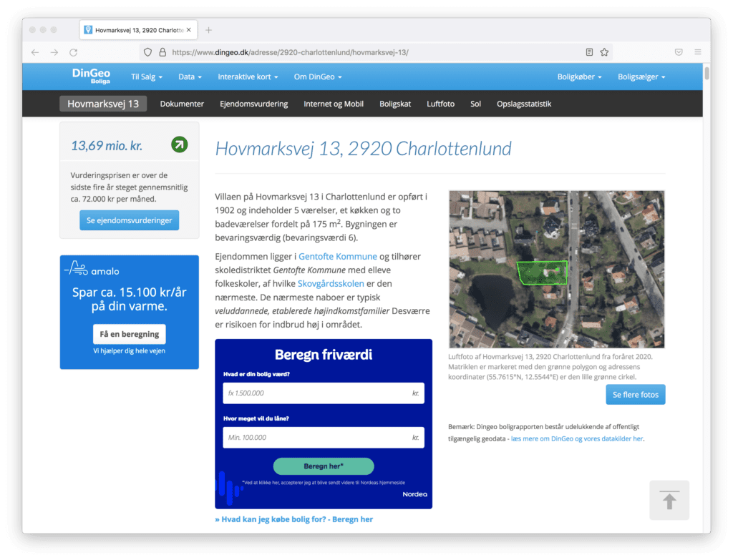Viewport: 733px width, 560px height.
Task: Open the Om DinGeo dropdown
Action: [318, 77]
